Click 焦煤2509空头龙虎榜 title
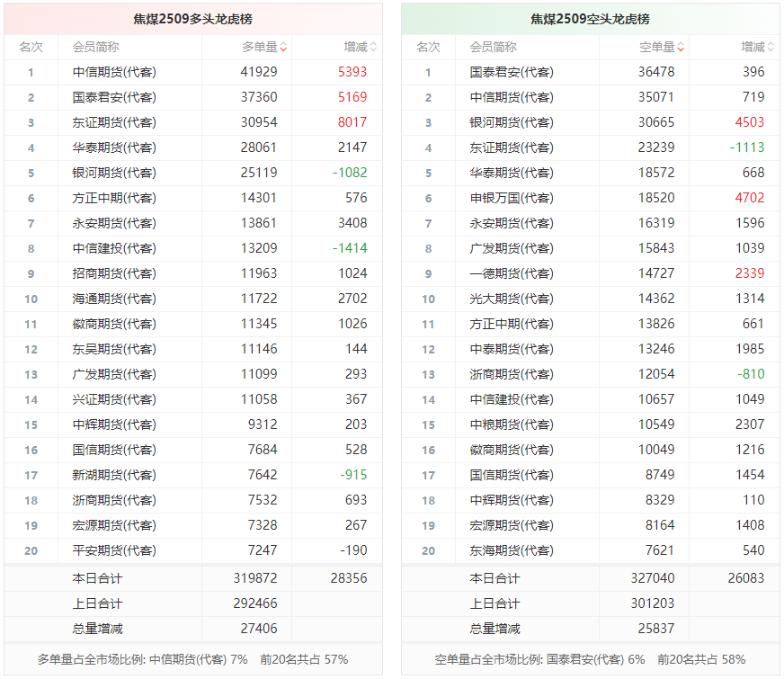 tap(590, 19)
